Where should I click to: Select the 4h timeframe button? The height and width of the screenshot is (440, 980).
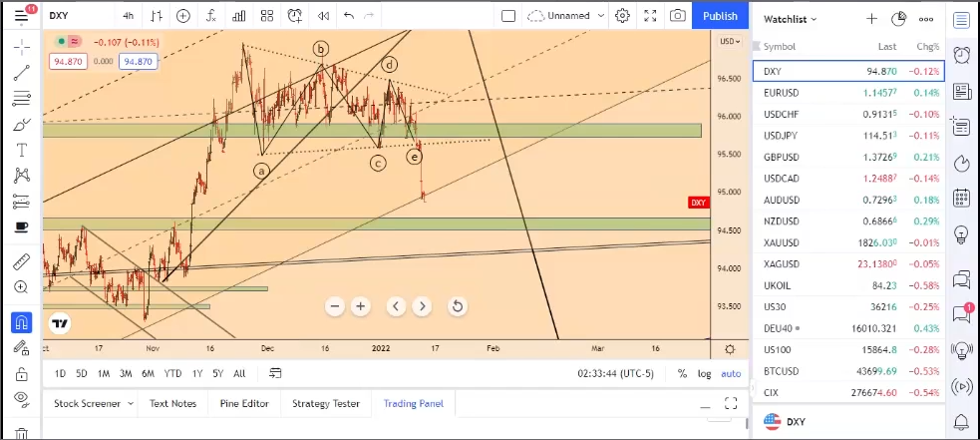click(x=128, y=16)
